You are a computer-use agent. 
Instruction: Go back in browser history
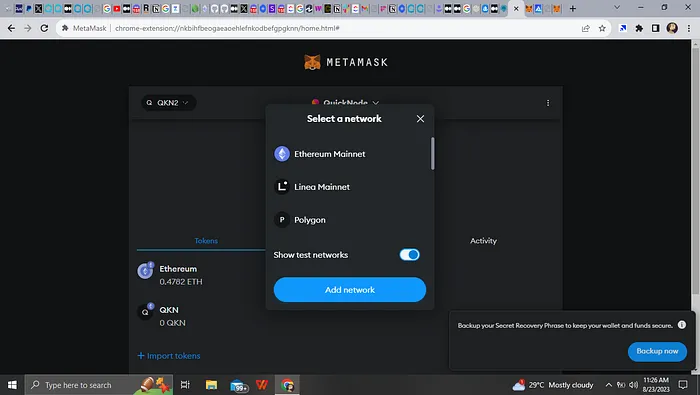click(x=11, y=28)
